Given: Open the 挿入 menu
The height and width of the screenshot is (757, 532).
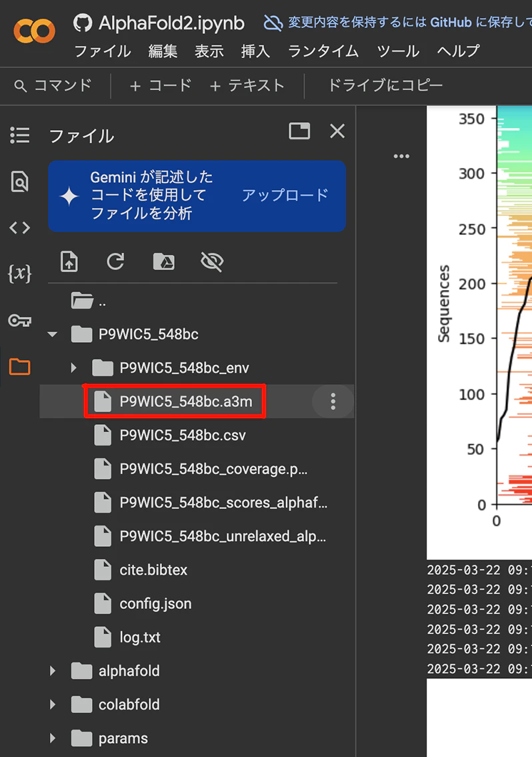Looking at the screenshot, I should (x=255, y=51).
